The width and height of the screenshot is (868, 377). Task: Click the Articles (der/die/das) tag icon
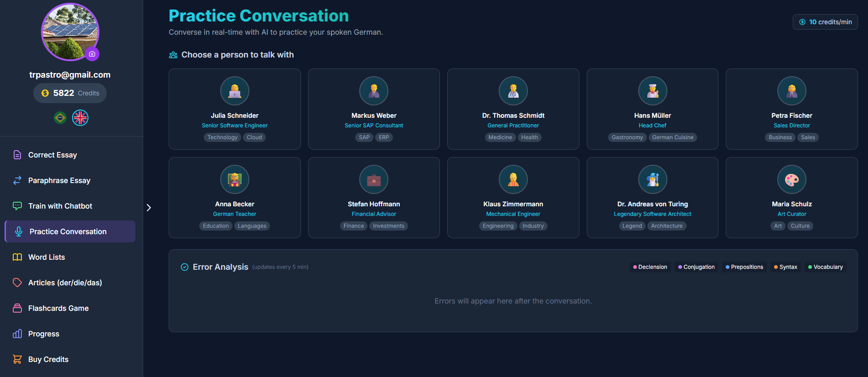pos(17,283)
